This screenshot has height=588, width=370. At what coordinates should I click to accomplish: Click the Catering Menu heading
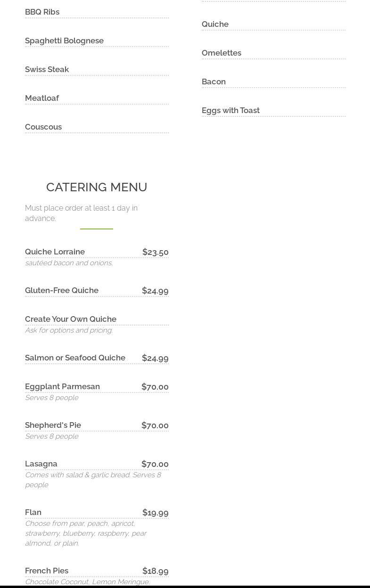(97, 187)
